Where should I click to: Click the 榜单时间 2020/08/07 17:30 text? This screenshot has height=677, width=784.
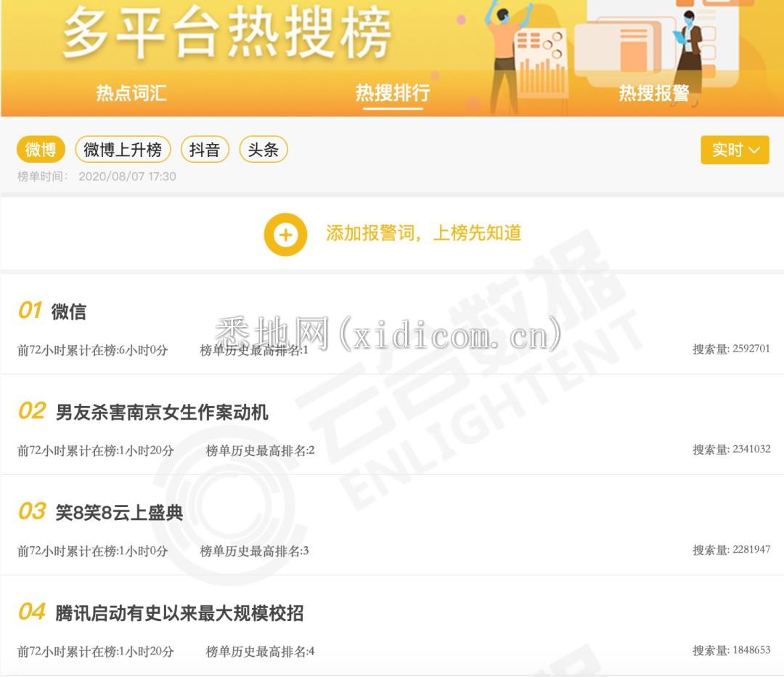pos(97,176)
